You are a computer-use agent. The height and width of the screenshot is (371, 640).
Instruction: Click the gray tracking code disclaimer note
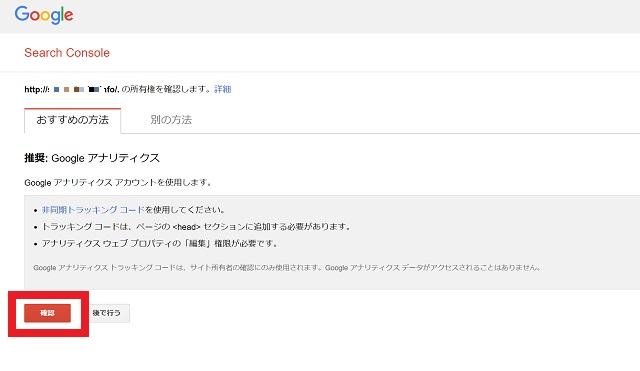tap(287, 268)
